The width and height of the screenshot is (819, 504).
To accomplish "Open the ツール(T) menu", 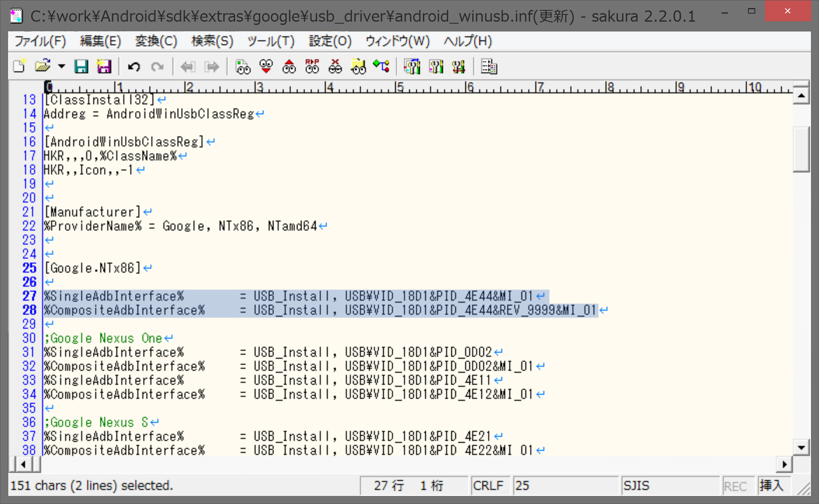I will tap(271, 41).
